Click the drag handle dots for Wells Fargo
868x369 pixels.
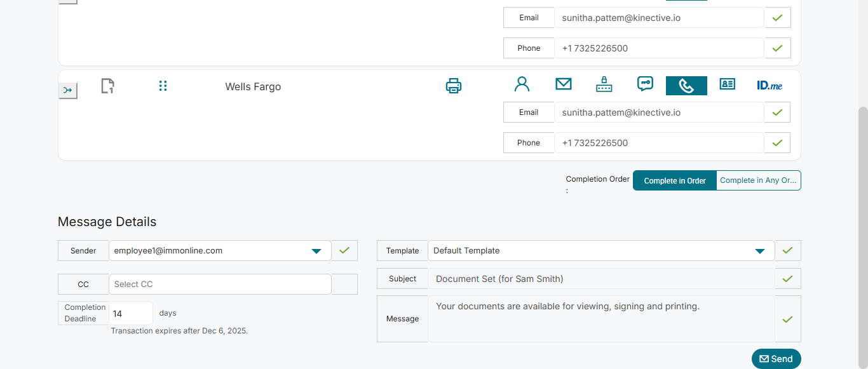coord(163,86)
